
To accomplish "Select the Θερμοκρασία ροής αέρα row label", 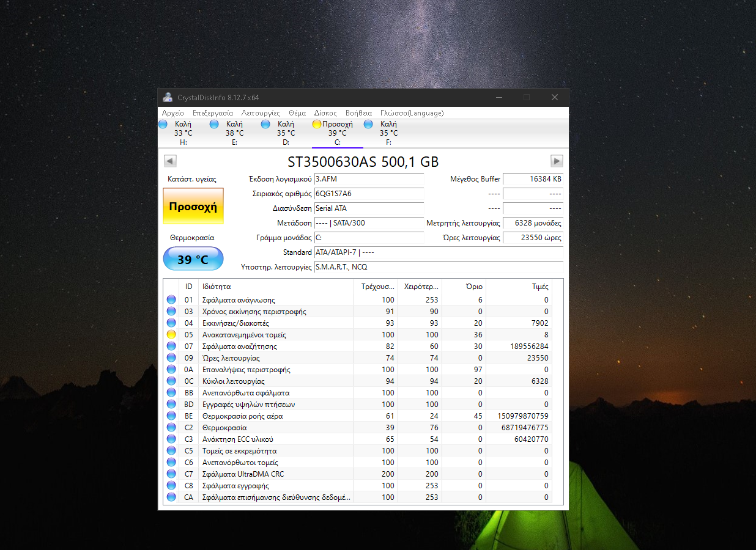I will pyautogui.click(x=243, y=416).
